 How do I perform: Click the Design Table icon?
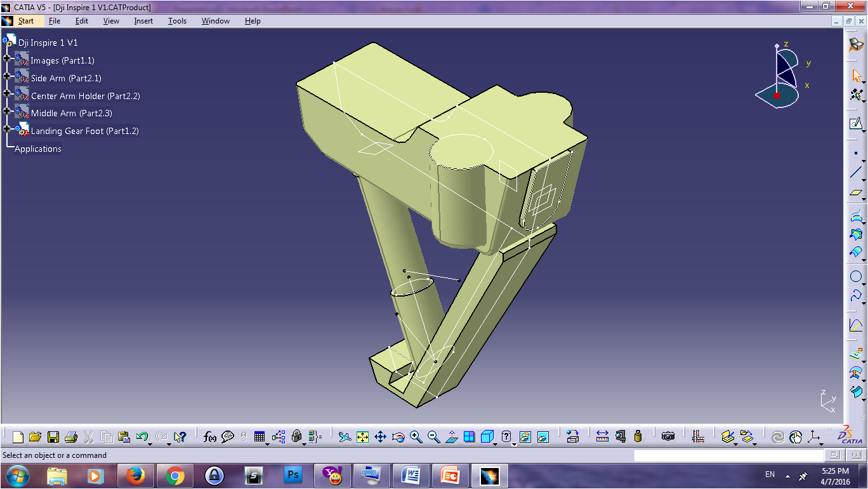click(x=259, y=437)
